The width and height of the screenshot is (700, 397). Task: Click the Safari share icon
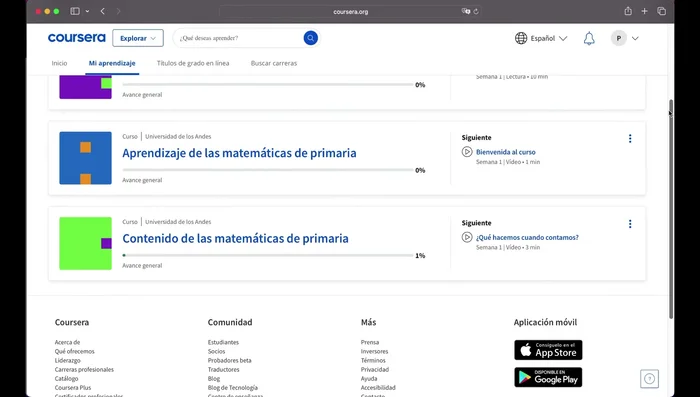(628, 11)
